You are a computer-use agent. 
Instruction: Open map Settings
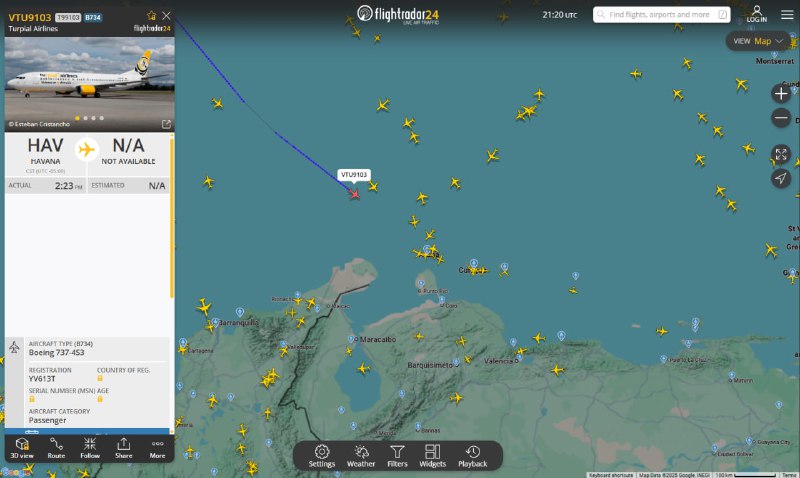pos(321,456)
